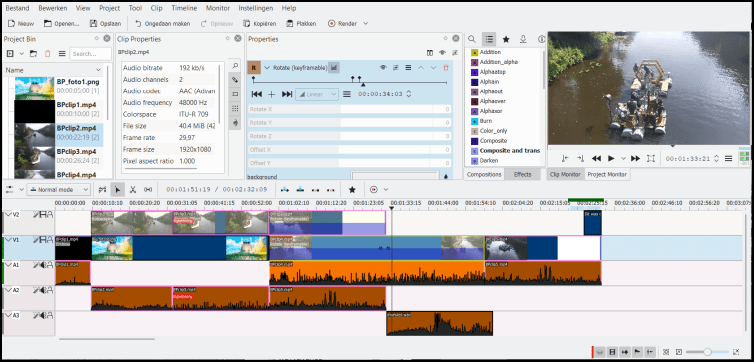Lock track V2

50,214
